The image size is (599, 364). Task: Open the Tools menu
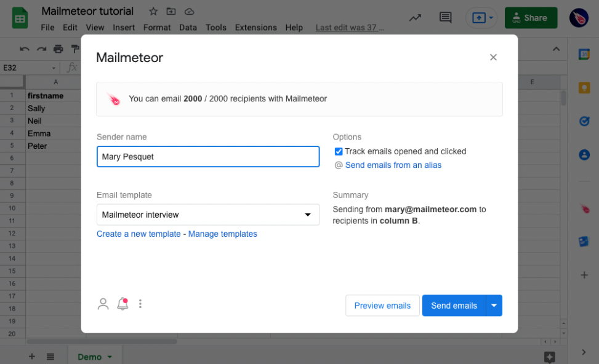coord(216,28)
